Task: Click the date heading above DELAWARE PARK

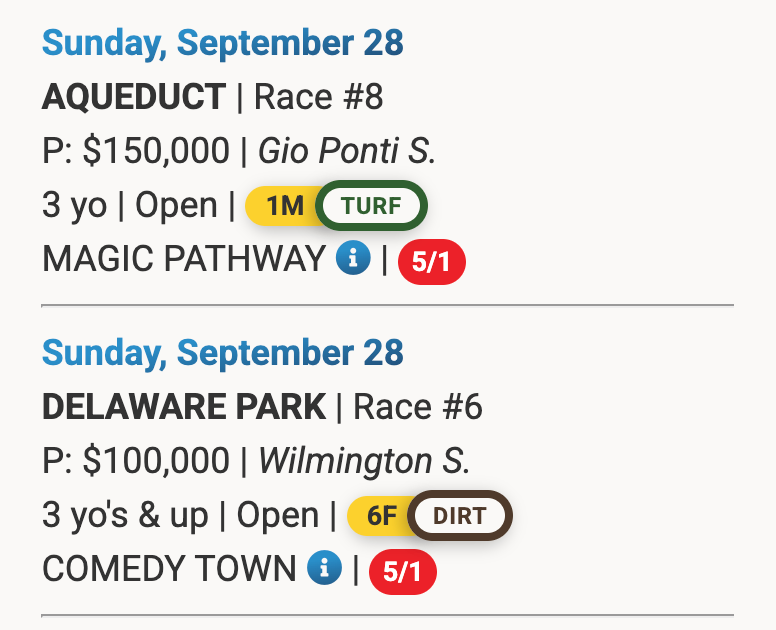Action: (x=222, y=353)
